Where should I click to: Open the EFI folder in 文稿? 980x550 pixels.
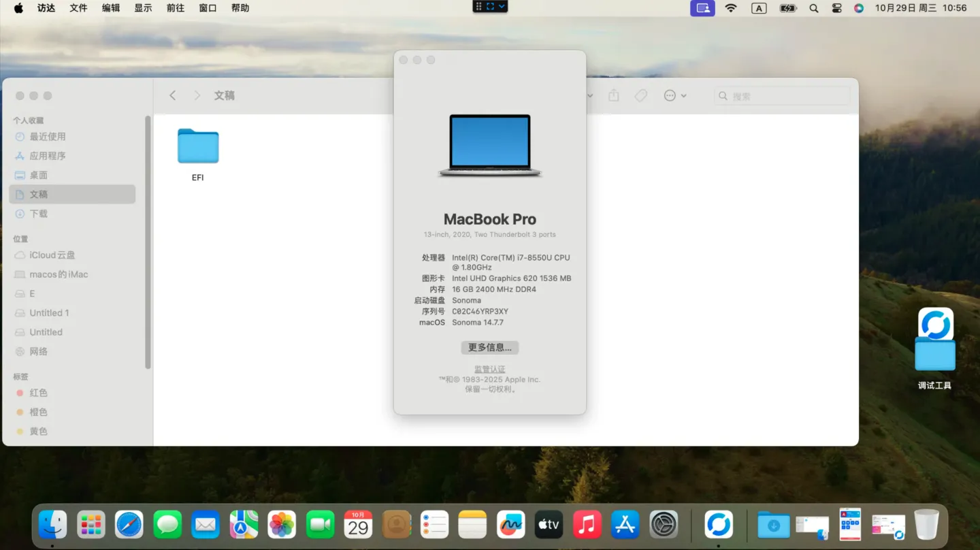click(197, 146)
